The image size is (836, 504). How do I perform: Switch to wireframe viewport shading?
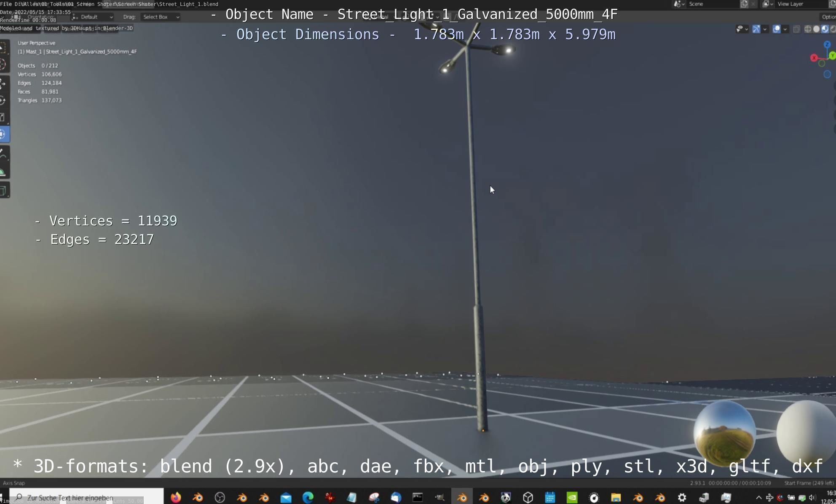[x=808, y=29]
